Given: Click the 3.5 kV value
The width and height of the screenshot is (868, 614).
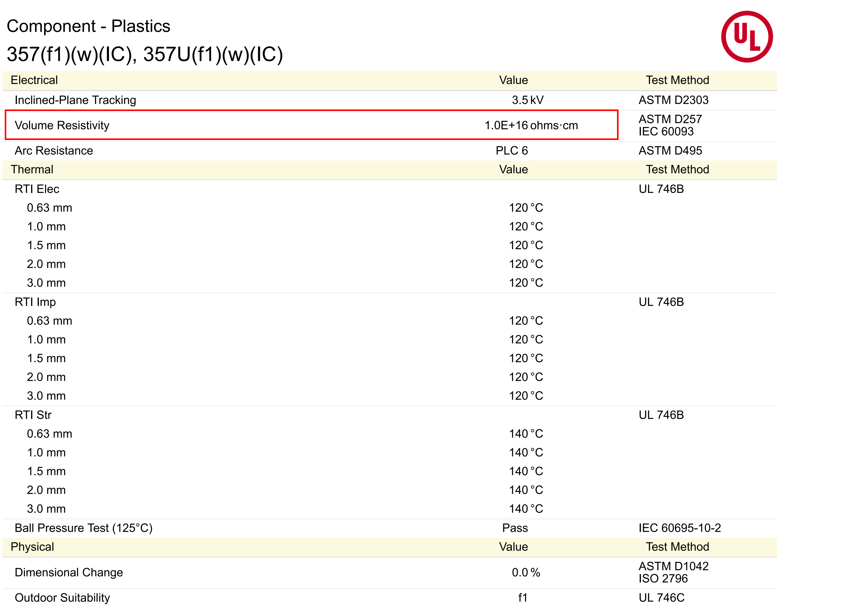Looking at the screenshot, I should (528, 100).
